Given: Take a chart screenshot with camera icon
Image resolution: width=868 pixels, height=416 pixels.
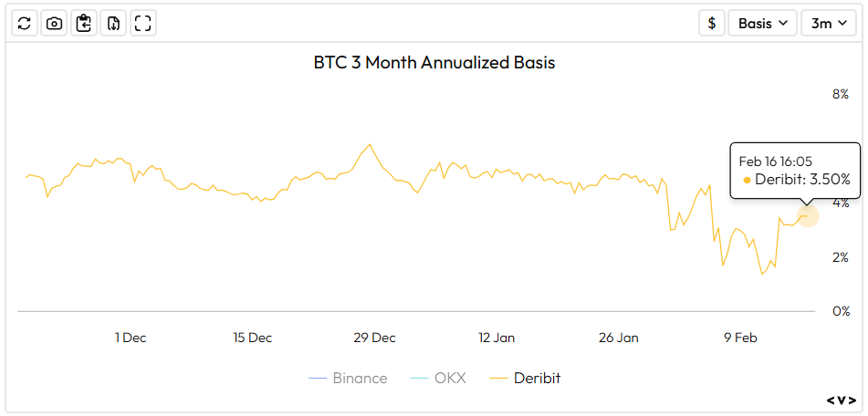Looking at the screenshot, I should pos(55,24).
